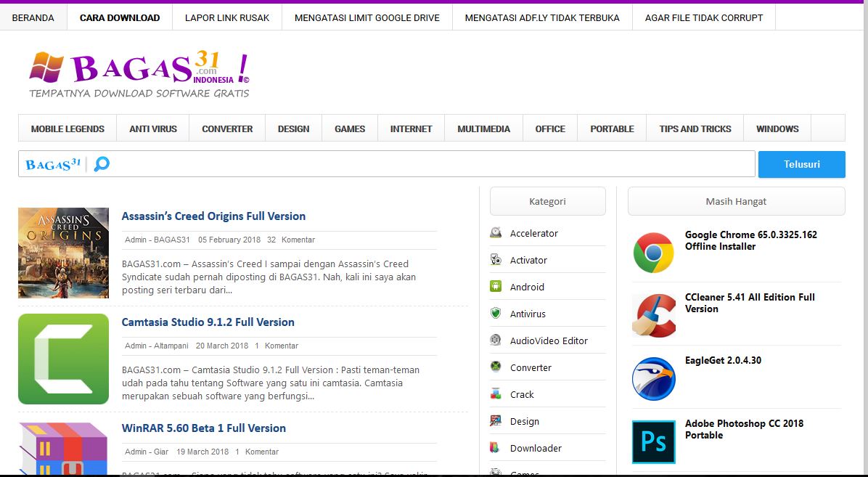The height and width of the screenshot is (477, 868).
Task: Click the Converter category link
Action: (531, 367)
